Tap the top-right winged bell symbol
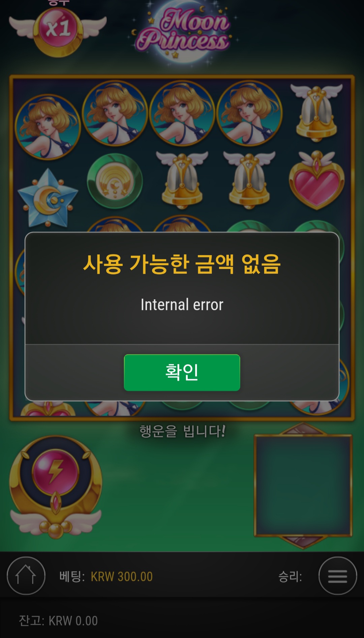 point(316,113)
